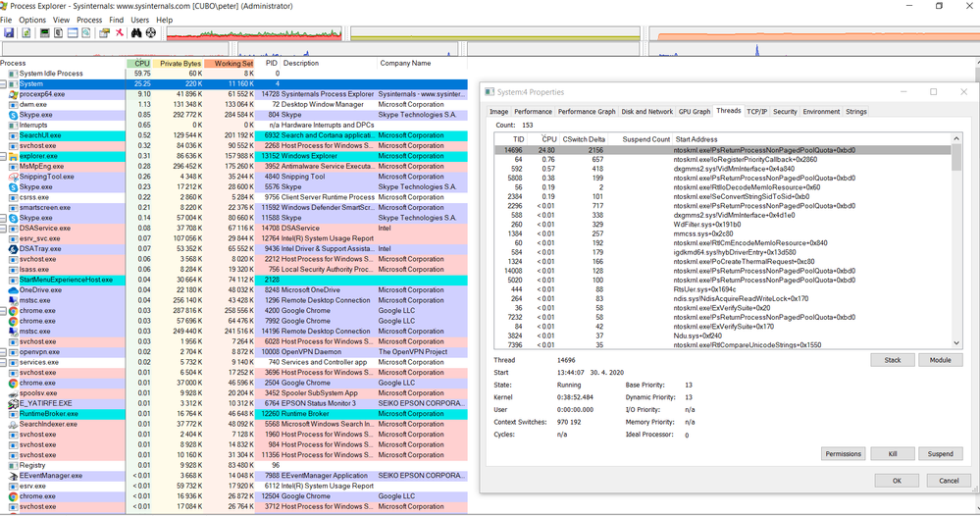This screenshot has height=516, width=980.
Task: Click the CPU usage history graph in toolbar
Action: tap(255, 32)
